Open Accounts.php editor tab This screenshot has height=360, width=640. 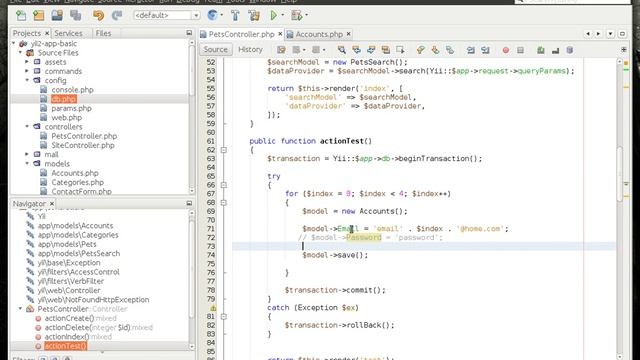(319, 34)
